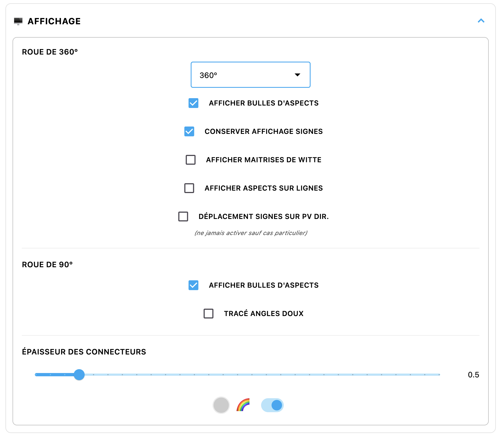
Task: Tick the Déplacement signes sur PV dir. checkbox
Action: point(183,217)
